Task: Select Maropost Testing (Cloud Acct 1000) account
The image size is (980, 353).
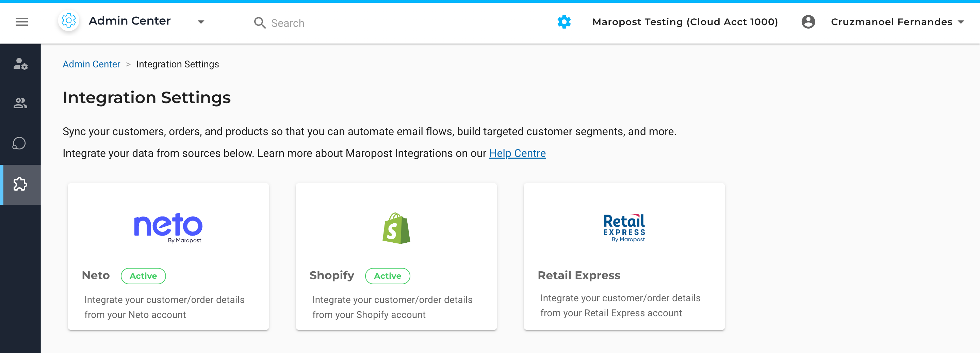Action: (685, 22)
